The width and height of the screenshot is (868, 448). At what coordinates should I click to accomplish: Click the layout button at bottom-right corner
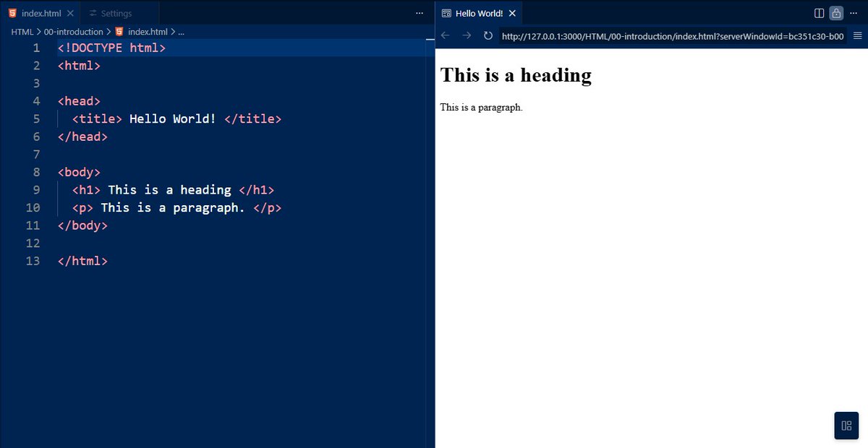[846, 425]
